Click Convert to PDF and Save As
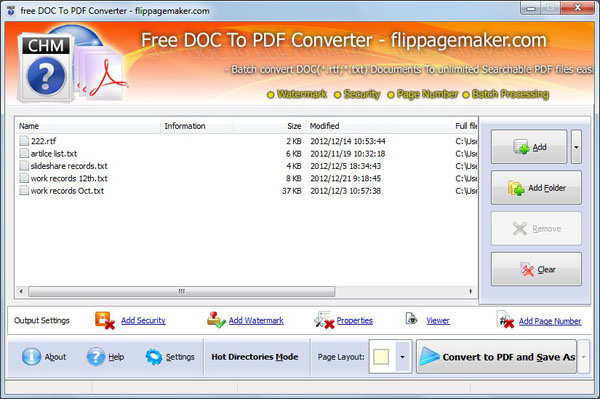 (x=496, y=357)
